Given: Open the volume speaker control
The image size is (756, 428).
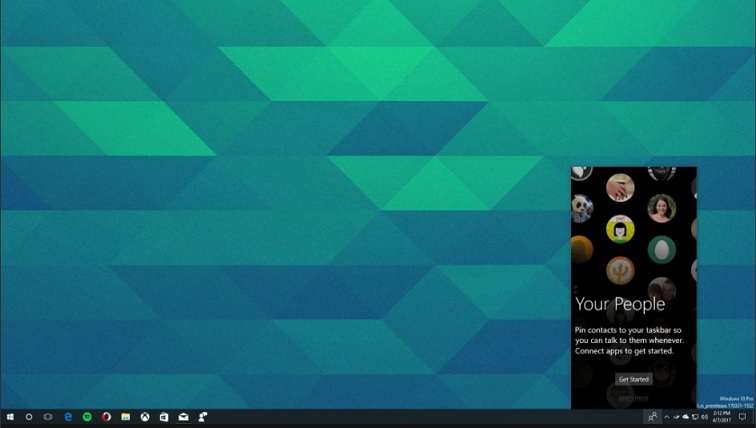Looking at the screenshot, I should point(705,416).
